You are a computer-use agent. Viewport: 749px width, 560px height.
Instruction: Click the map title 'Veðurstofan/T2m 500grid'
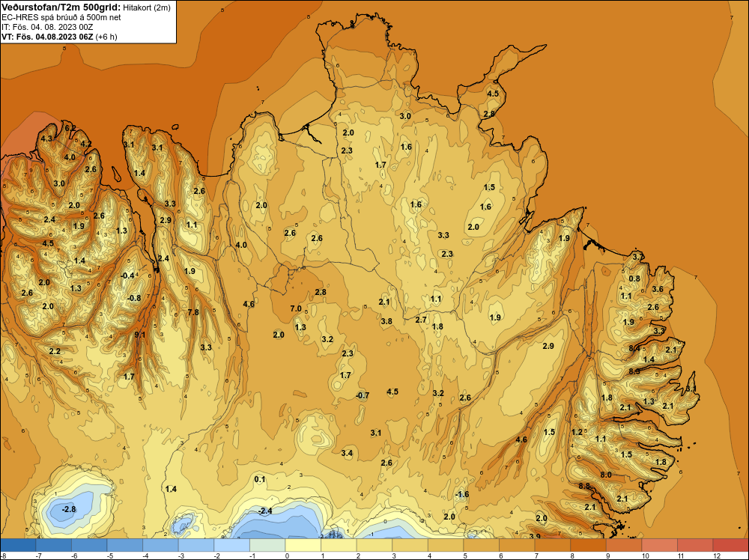pos(61,7)
